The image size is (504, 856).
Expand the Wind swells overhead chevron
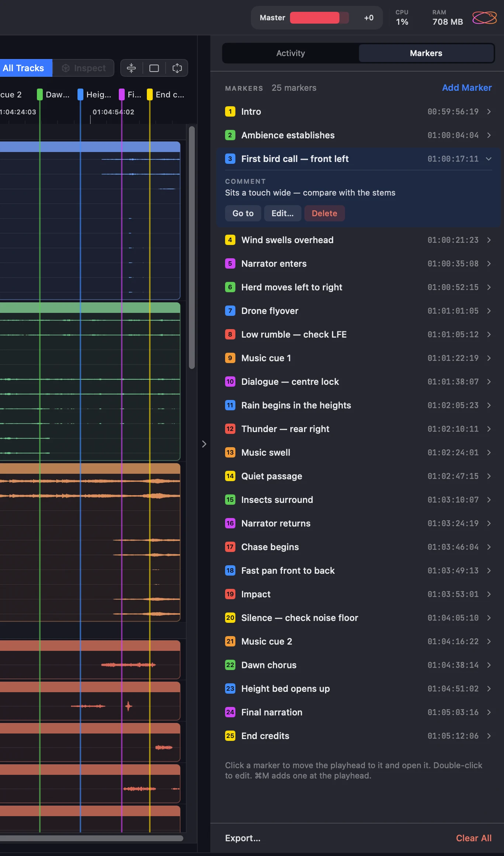click(489, 240)
